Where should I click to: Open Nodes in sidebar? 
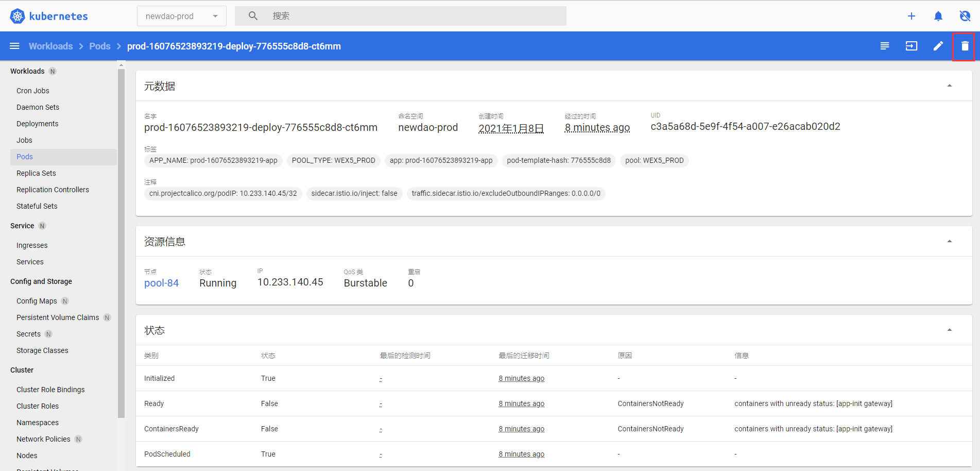pos(27,456)
